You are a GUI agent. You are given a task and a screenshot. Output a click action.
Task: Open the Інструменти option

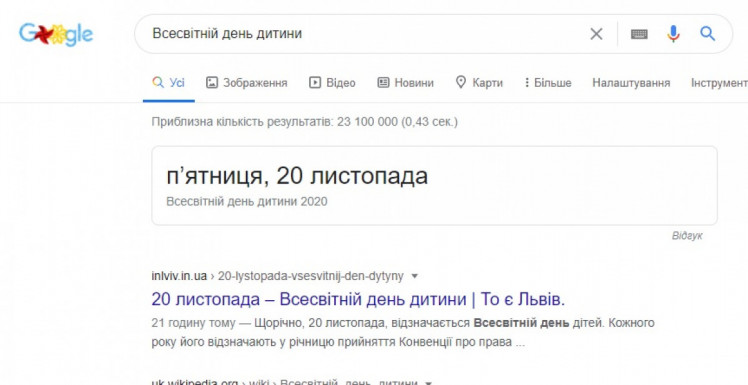point(719,83)
